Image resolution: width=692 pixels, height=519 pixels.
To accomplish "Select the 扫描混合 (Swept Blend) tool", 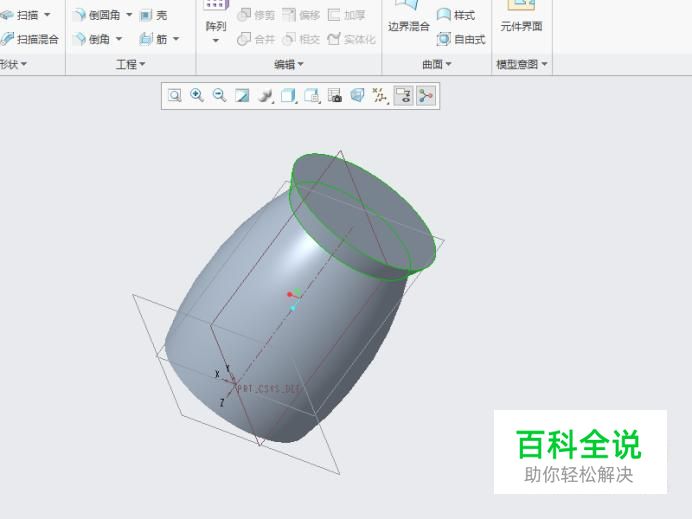I will pyautogui.click(x=29, y=39).
